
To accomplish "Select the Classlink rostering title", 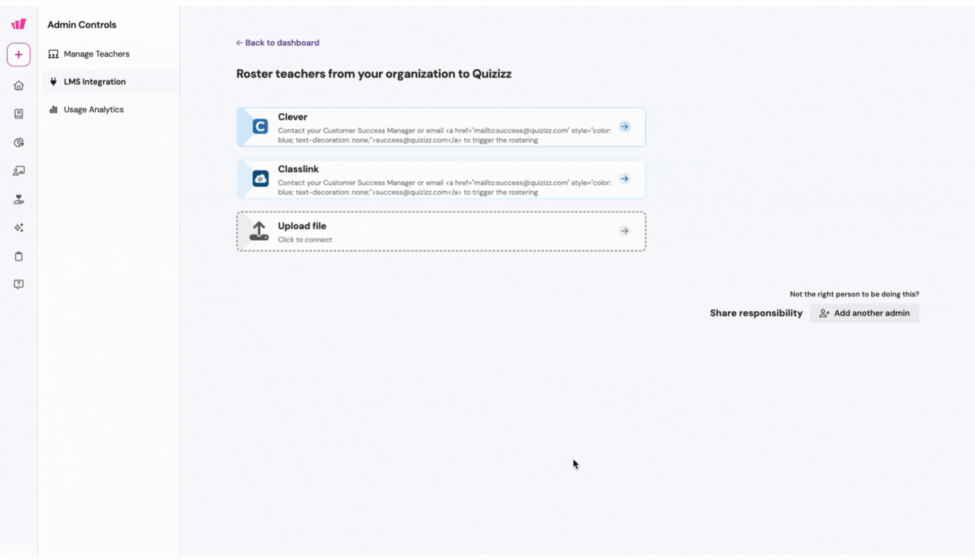I will pos(298,169).
